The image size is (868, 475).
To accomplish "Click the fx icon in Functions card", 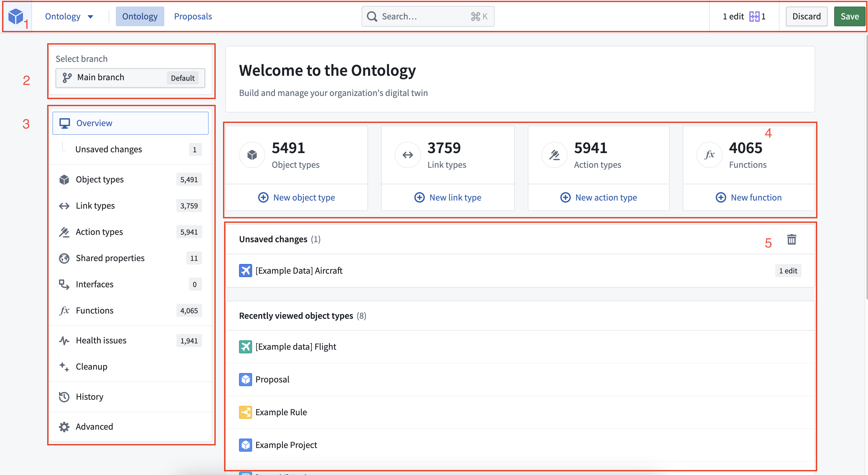I will tap(709, 155).
